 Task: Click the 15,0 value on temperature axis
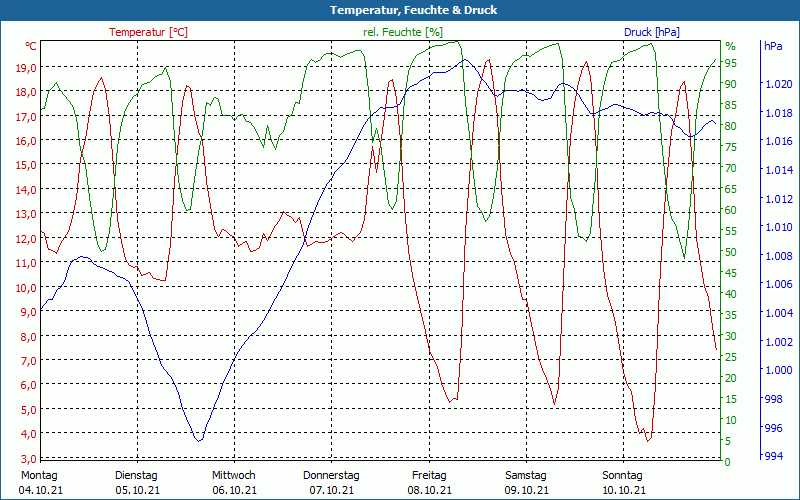(26, 165)
